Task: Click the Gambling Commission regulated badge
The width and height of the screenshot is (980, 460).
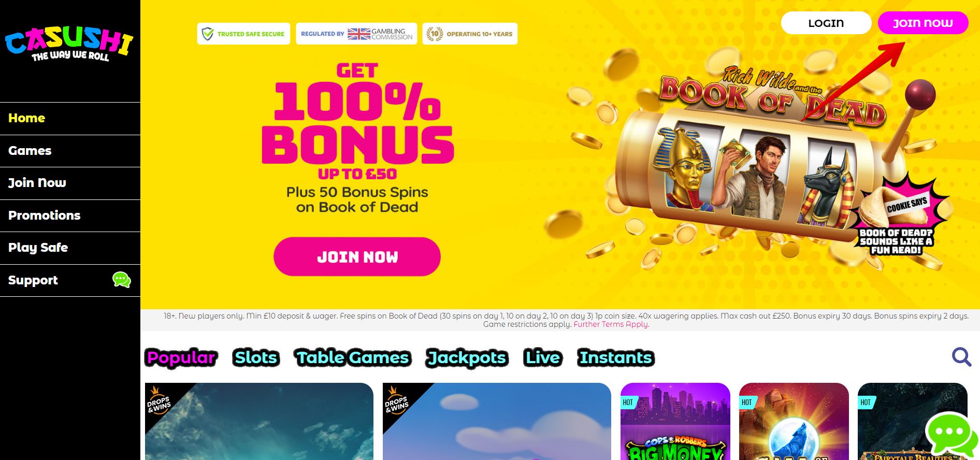Action: (x=356, y=34)
